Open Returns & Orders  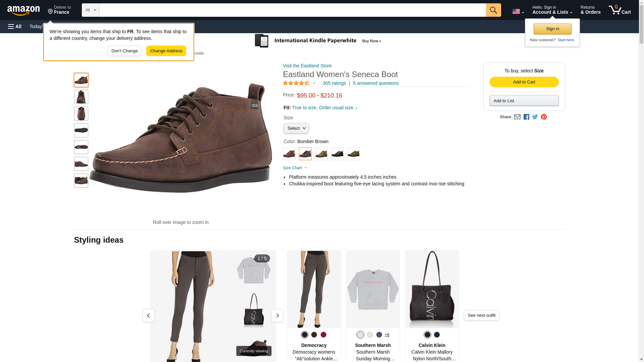[x=590, y=10]
